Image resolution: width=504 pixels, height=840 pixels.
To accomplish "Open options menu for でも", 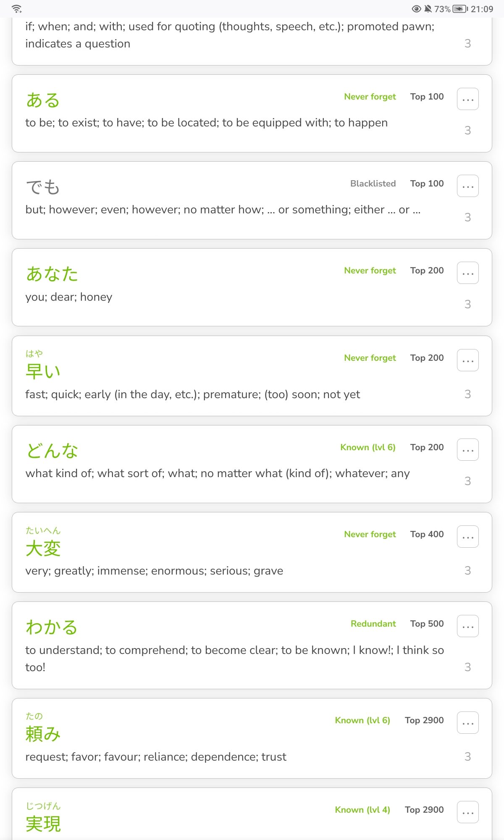I will 467,185.
